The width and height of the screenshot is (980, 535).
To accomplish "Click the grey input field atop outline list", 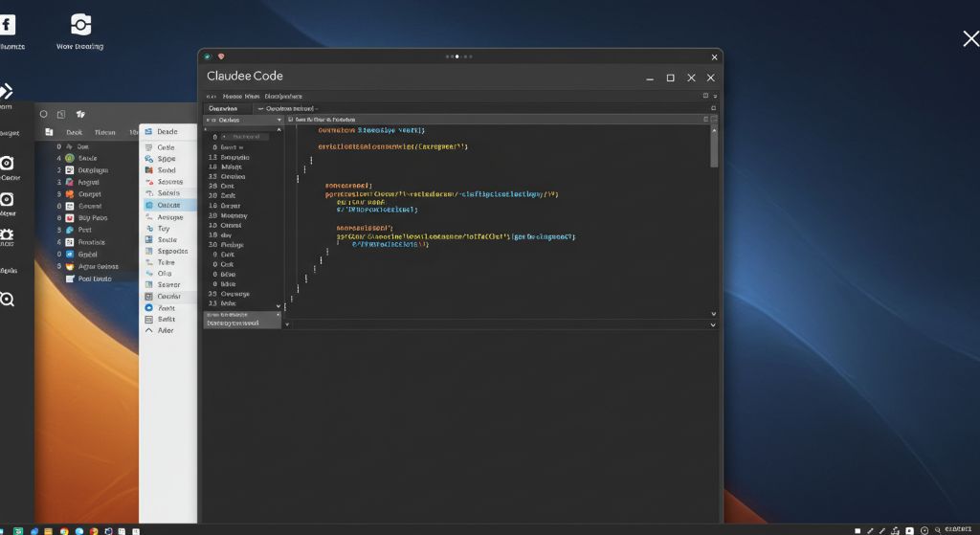I will click(x=244, y=136).
